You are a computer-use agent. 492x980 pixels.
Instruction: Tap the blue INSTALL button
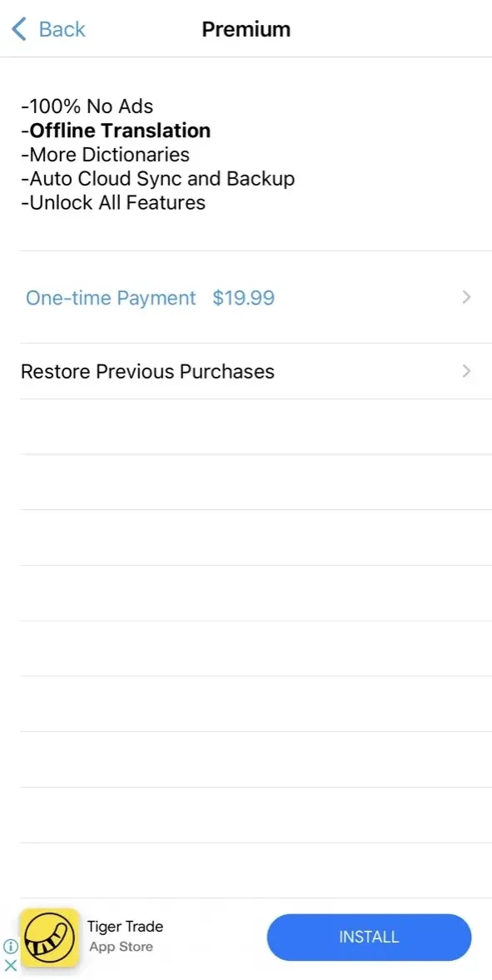pyautogui.click(x=369, y=937)
